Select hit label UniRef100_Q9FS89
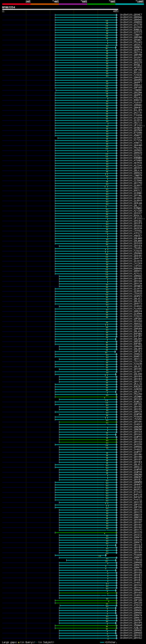Image resolution: width=146 pixels, height=644 pixels. click(x=131, y=600)
